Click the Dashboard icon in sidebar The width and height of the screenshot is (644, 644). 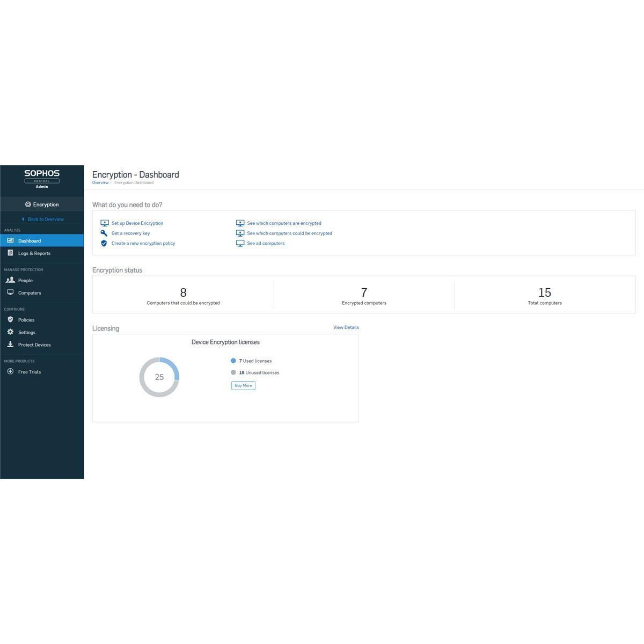(x=10, y=240)
